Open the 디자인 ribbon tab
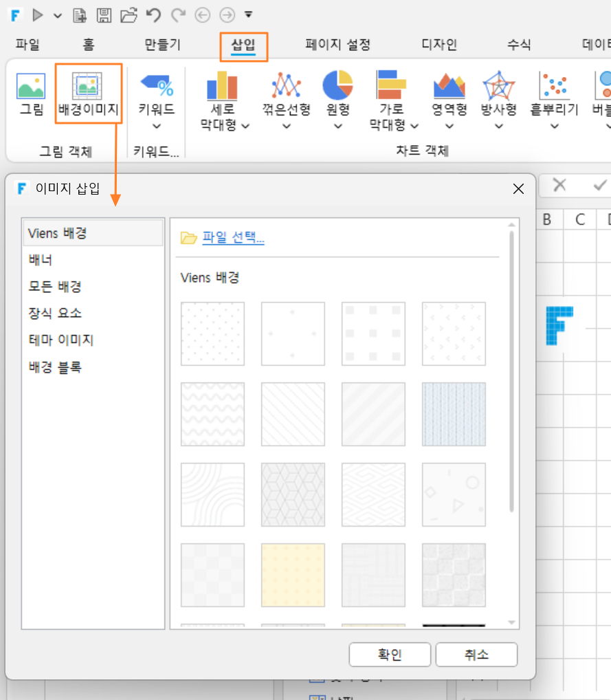Screen dimensions: 611x700 point(439,44)
